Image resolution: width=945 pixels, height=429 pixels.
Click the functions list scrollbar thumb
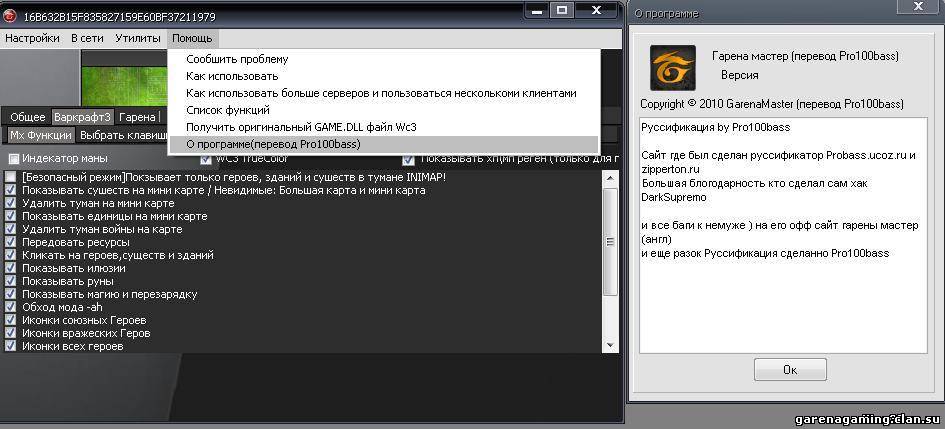[610, 242]
